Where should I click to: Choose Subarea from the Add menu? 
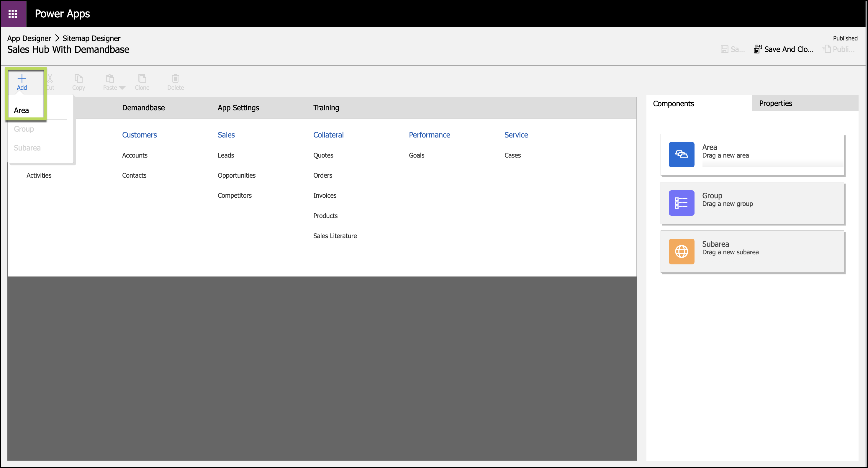coord(27,148)
